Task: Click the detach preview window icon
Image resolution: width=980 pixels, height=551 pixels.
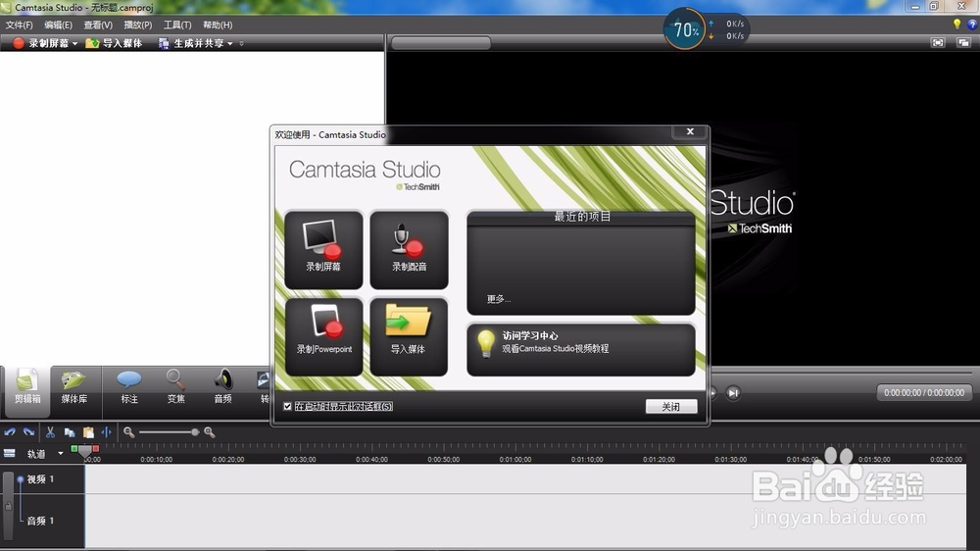Action: (x=963, y=42)
